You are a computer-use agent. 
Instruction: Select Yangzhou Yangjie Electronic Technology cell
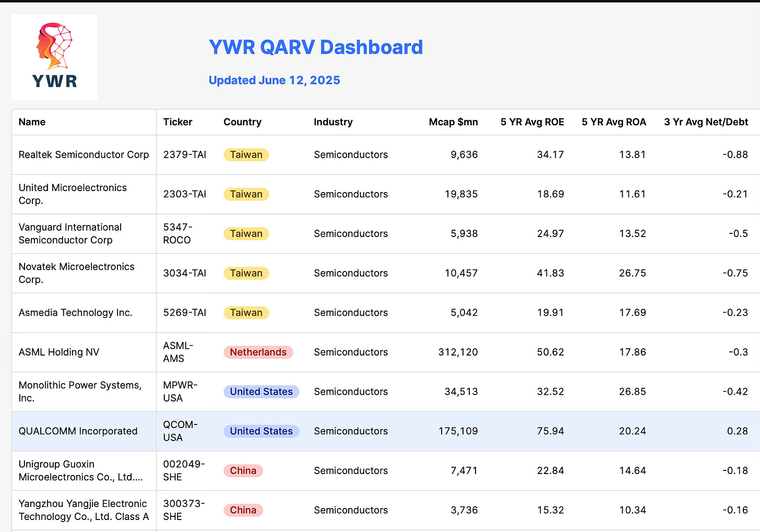click(84, 510)
